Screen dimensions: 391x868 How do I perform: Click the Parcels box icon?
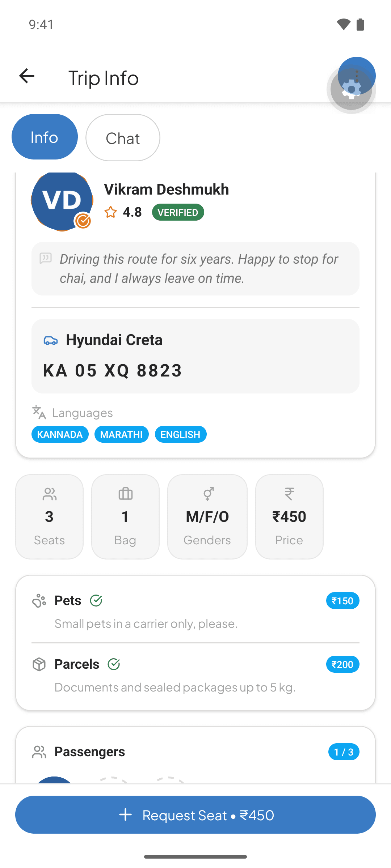39,664
